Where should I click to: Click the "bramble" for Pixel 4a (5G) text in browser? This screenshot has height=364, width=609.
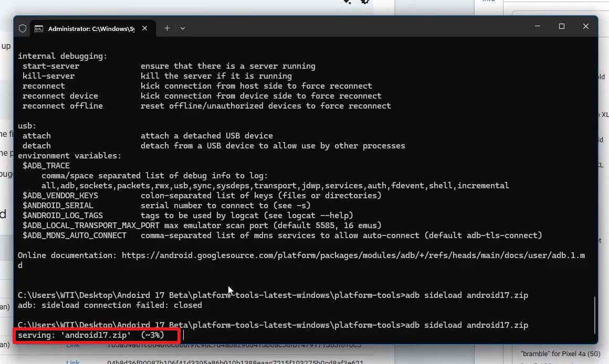point(560,354)
